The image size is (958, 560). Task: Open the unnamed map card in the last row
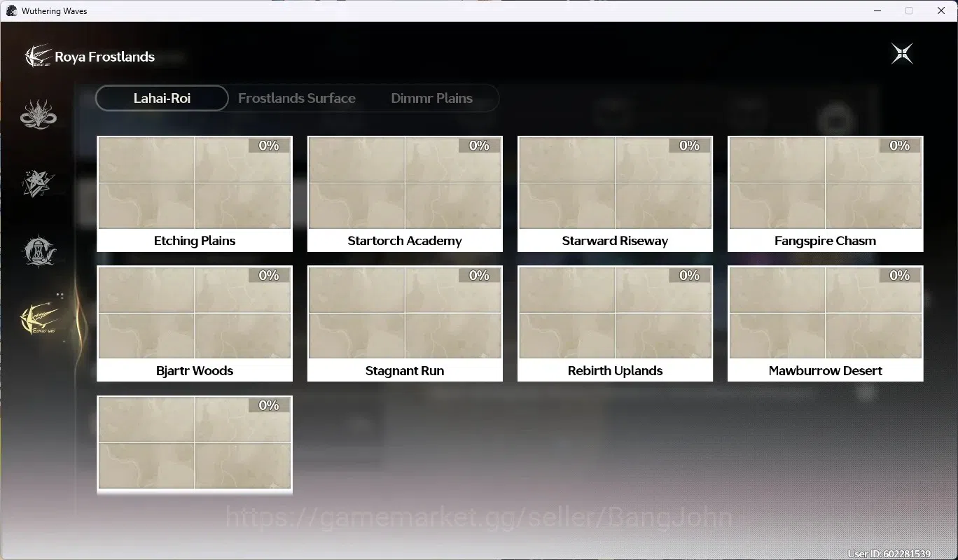[x=195, y=445]
